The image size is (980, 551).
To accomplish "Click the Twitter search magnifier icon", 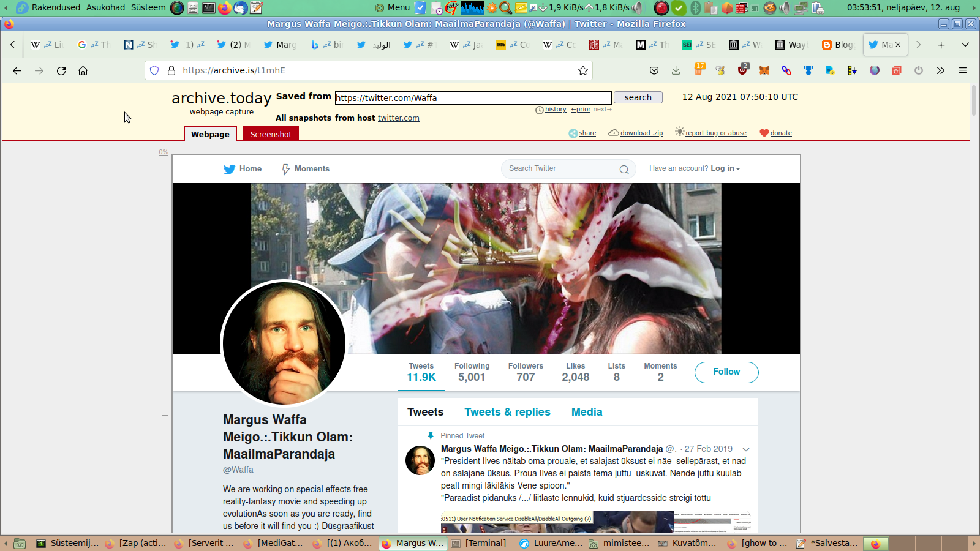I will pos(624,170).
